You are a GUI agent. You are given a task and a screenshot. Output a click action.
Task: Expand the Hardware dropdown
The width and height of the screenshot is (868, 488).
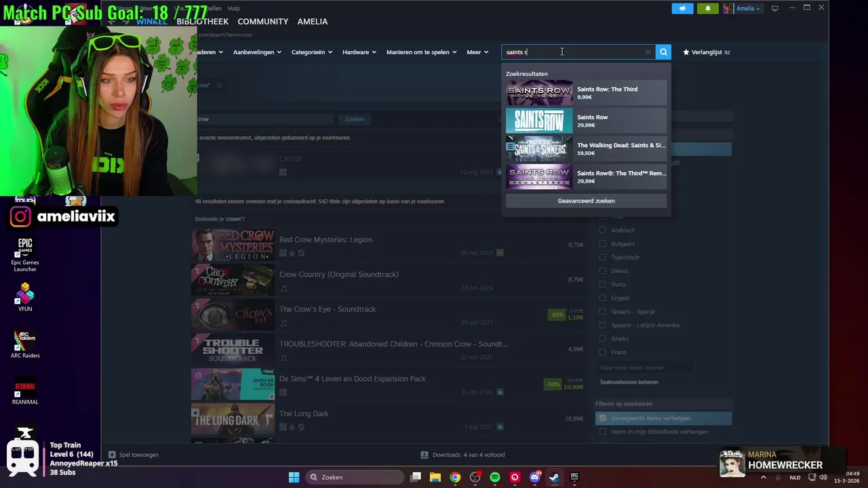pos(359,52)
